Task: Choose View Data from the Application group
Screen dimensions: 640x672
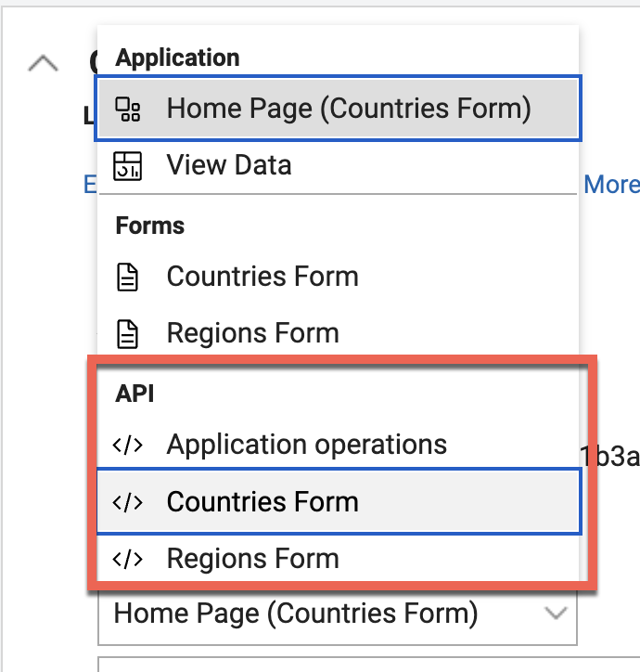Action: pyautogui.click(x=229, y=166)
